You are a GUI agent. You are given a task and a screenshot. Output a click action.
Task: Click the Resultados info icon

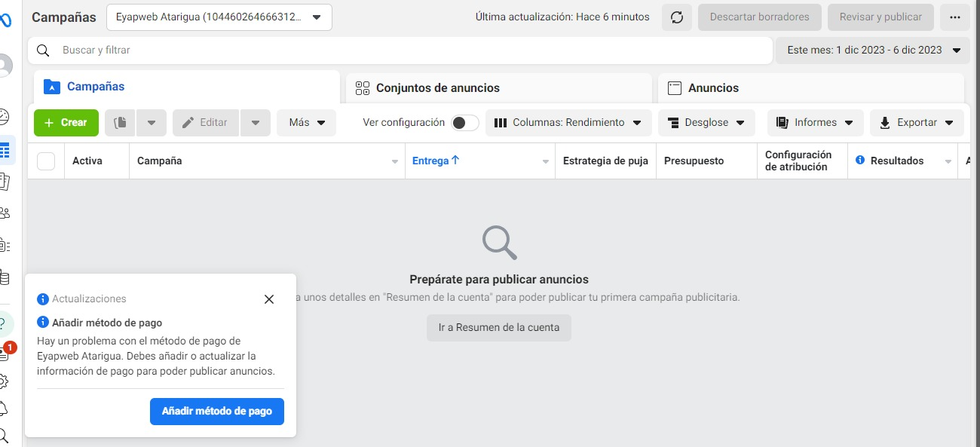coord(860,161)
